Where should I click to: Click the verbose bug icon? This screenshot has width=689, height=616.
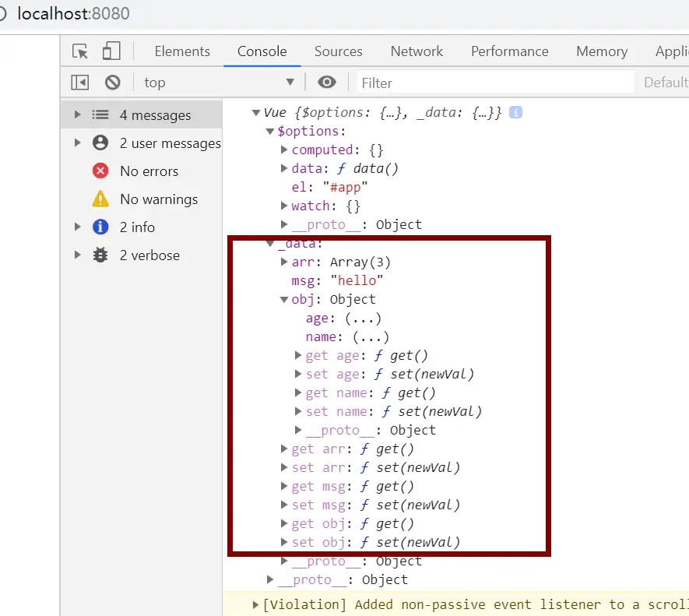tap(100, 255)
